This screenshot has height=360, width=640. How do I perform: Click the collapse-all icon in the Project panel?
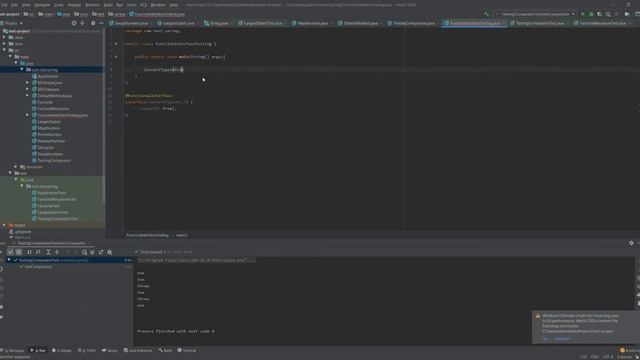point(82,23)
